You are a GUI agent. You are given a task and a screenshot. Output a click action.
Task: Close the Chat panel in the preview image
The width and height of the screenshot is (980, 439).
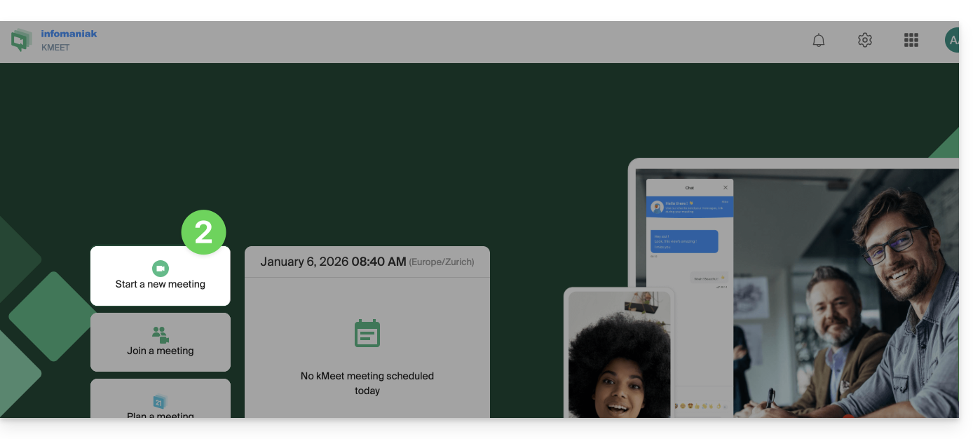pos(725,188)
